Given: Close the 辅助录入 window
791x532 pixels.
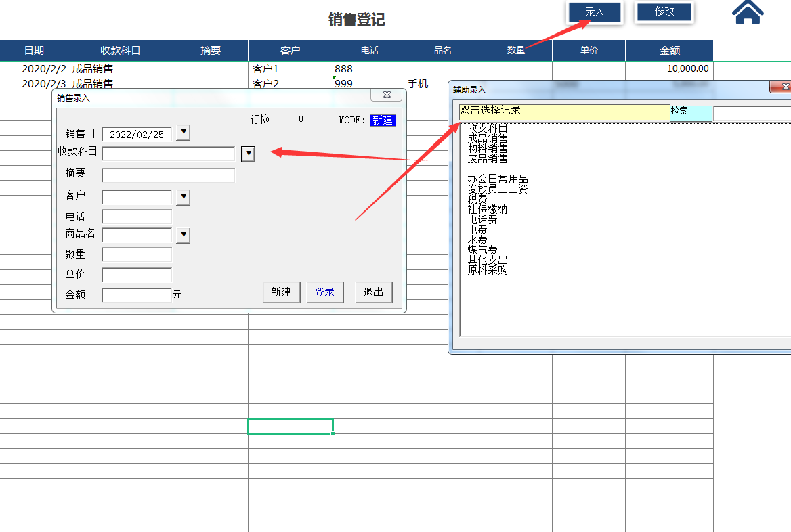Looking at the screenshot, I should coord(782,87).
